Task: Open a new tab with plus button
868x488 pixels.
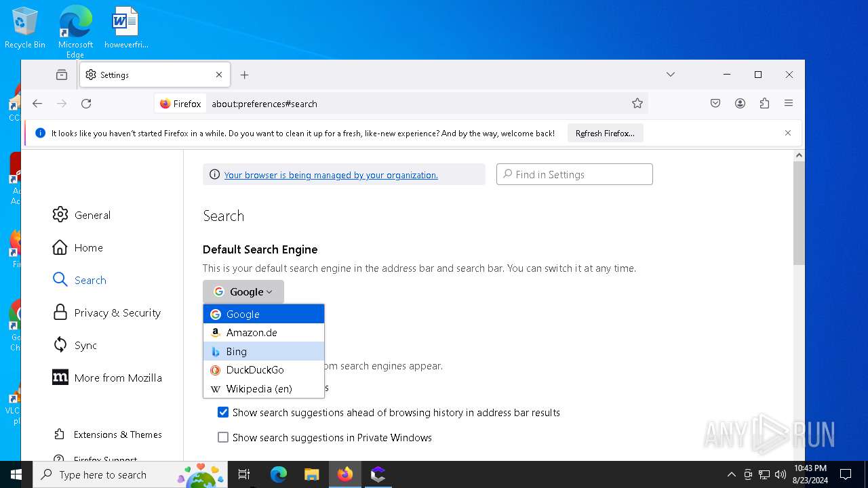Action: [245, 75]
